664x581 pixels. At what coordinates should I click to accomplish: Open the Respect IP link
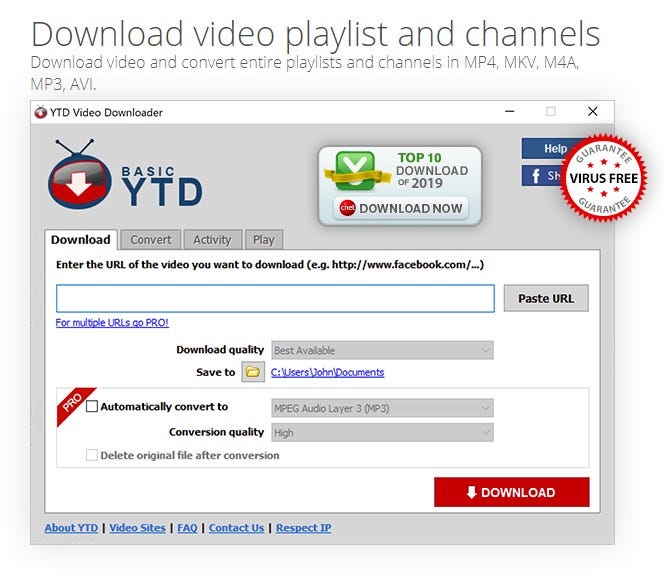[304, 528]
